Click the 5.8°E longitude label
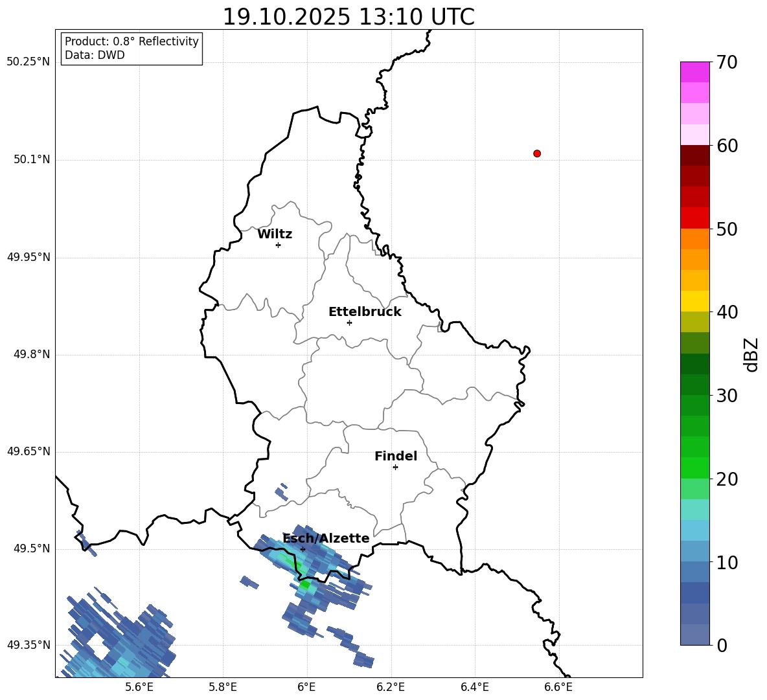The width and height of the screenshot is (767, 700). tap(223, 687)
